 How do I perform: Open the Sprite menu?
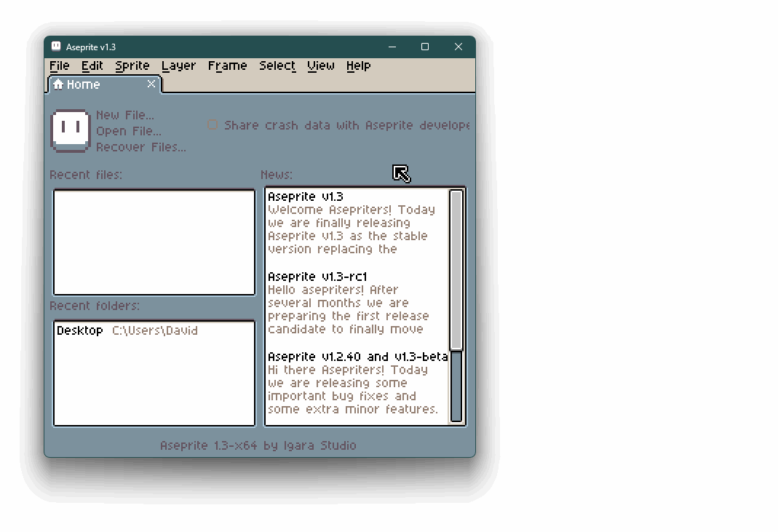coord(132,65)
